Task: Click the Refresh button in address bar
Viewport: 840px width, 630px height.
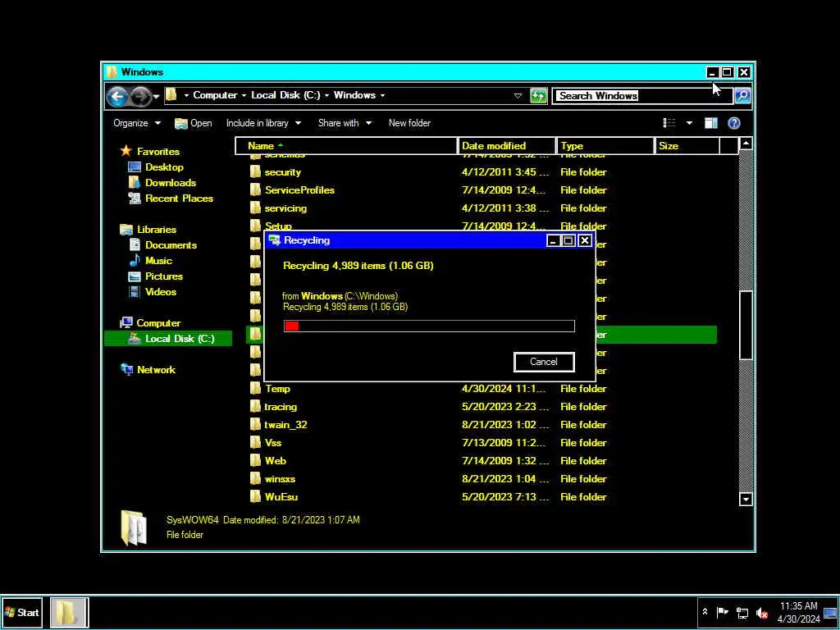Action: pos(538,96)
